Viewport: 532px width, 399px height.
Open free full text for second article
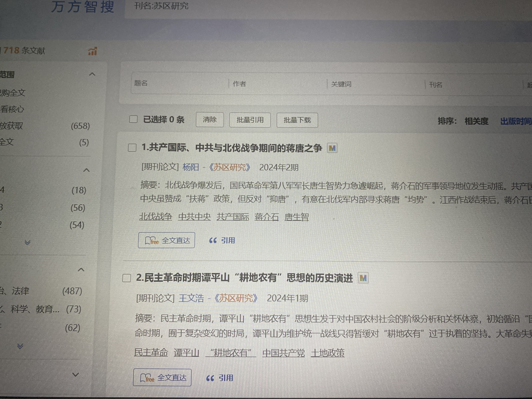click(162, 378)
